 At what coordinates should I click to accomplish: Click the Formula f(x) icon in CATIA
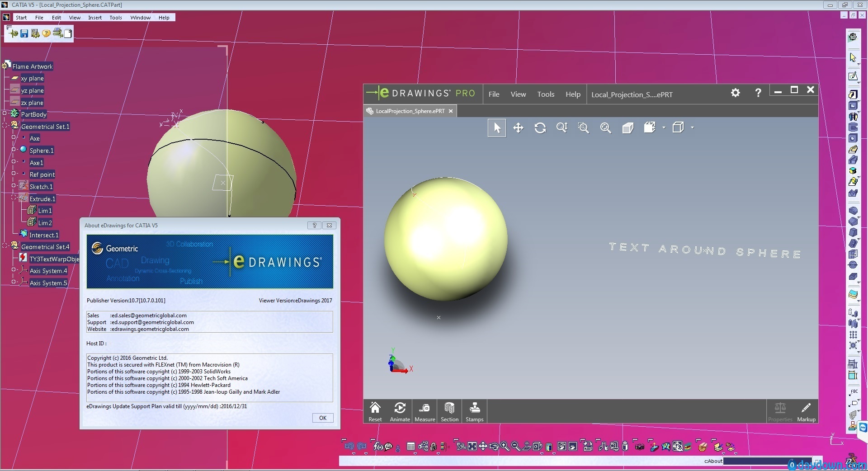click(x=378, y=447)
